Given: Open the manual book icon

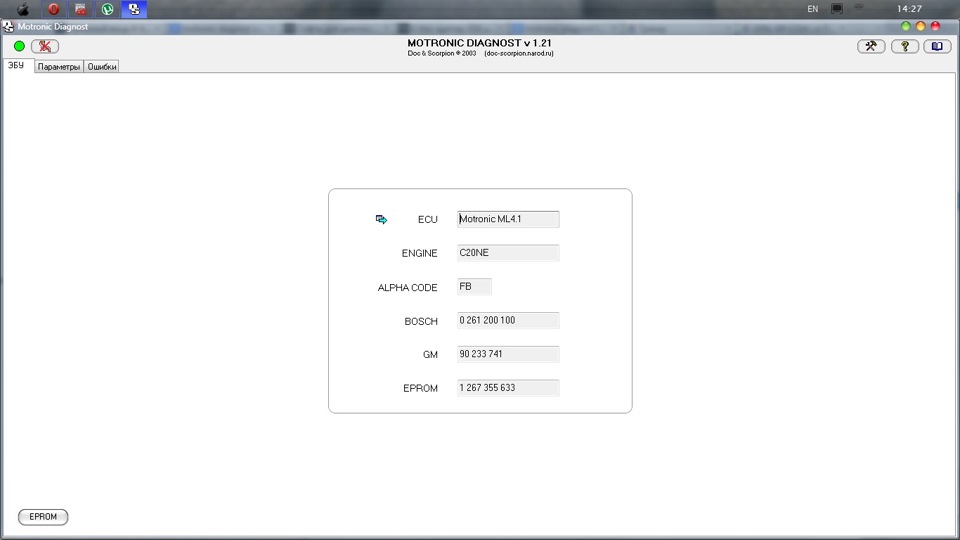Looking at the screenshot, I should tap(937, 46).
